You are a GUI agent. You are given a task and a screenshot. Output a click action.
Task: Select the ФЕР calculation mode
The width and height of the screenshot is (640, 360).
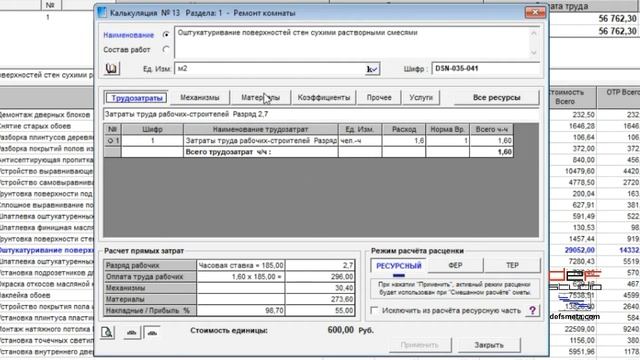coord(455,266)
